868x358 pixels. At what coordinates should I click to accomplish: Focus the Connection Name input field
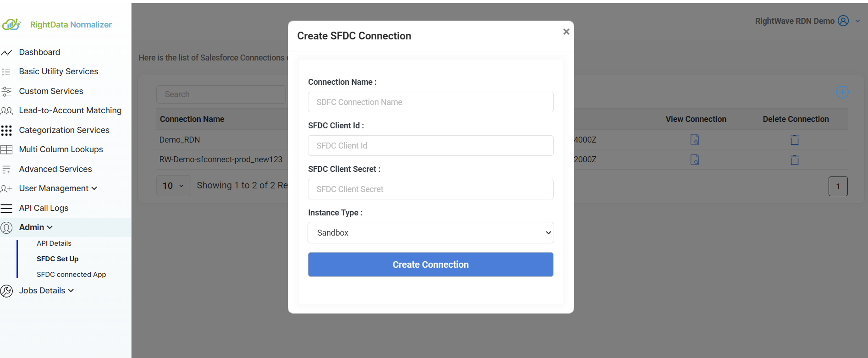coord(430,102)
